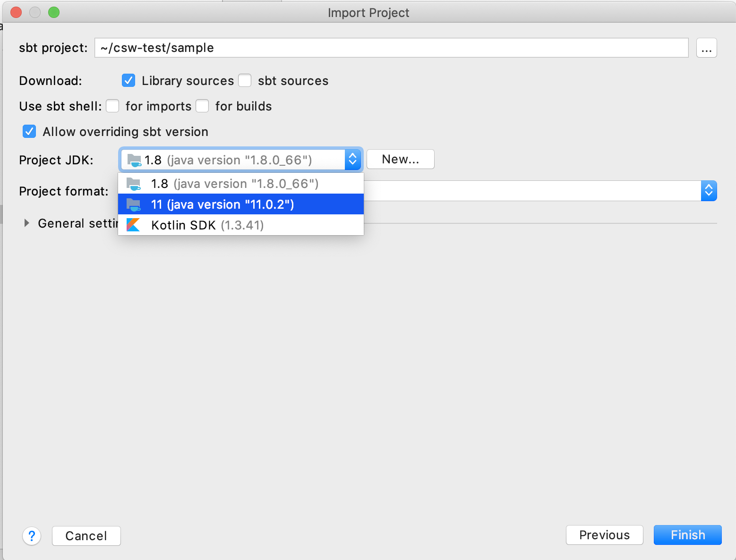Enable sbt shell for builds
The image size is (736, 560).
pos(202,106)
